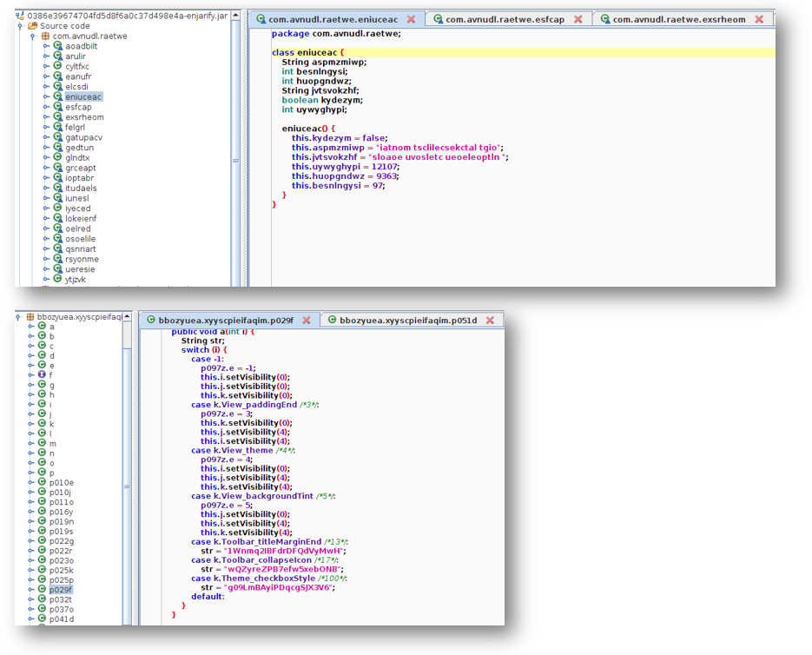Click the bbozyuea.xyyscpieifaqim package icon
Viewport: 812px width, 655px height.
click(30, 317)
